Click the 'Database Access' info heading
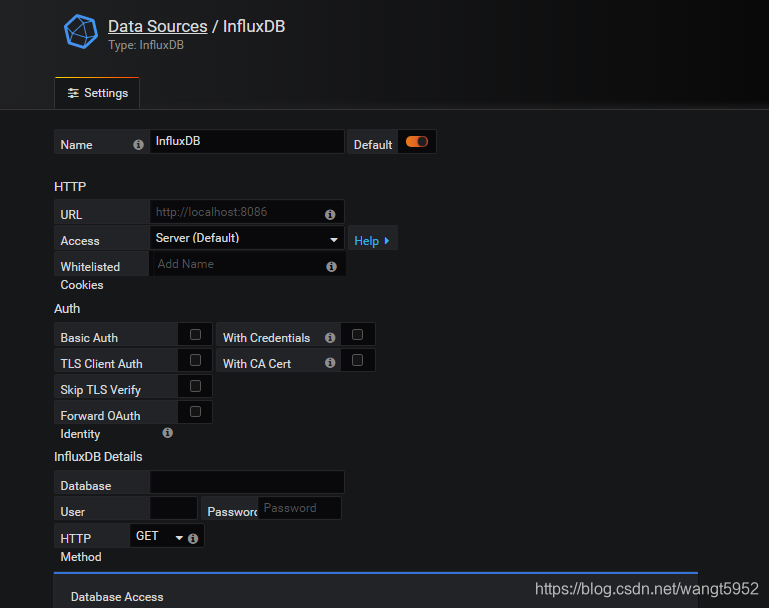The height and width of the screenshot is (608, 769). pos(117,597)
